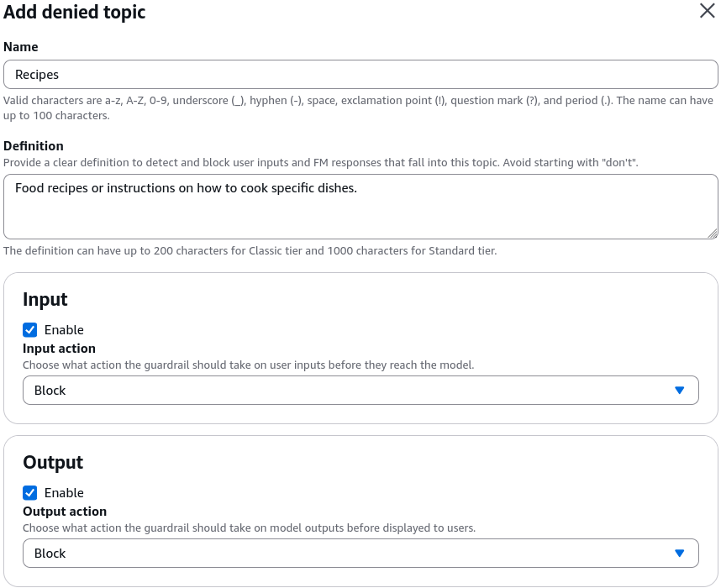Click the Add denied topic title

click(x=75, y=12)
